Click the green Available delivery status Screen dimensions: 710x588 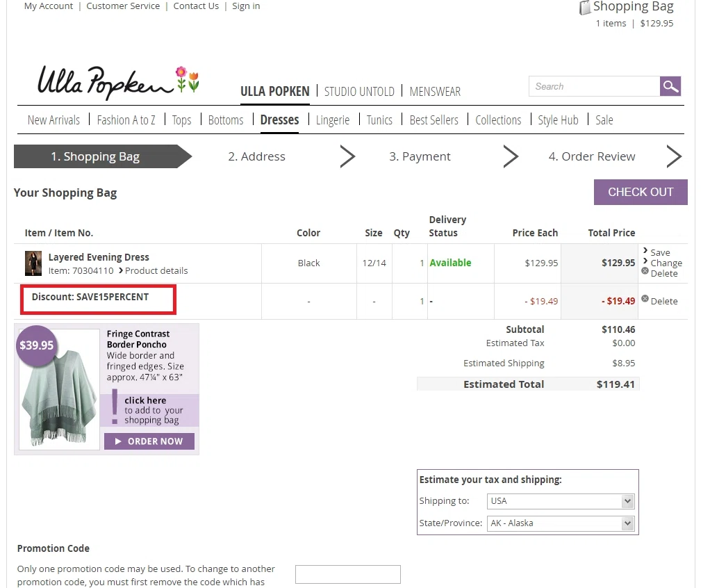450,263
